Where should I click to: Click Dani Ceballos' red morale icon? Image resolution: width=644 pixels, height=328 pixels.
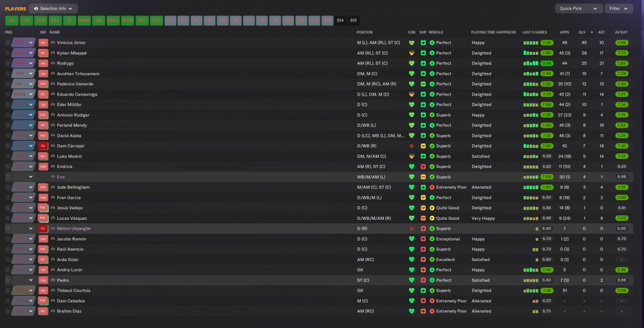[432, 301]
